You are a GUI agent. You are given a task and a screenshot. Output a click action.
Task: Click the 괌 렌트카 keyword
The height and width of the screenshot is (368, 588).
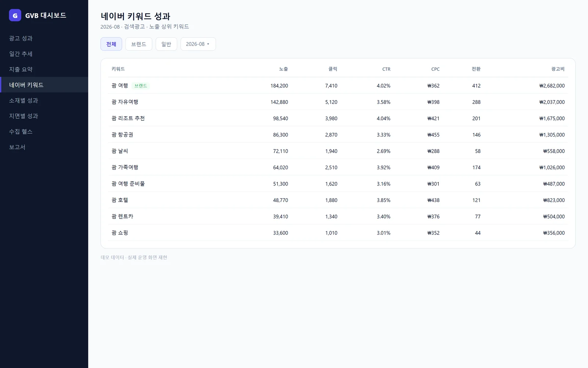pos(122,216)
